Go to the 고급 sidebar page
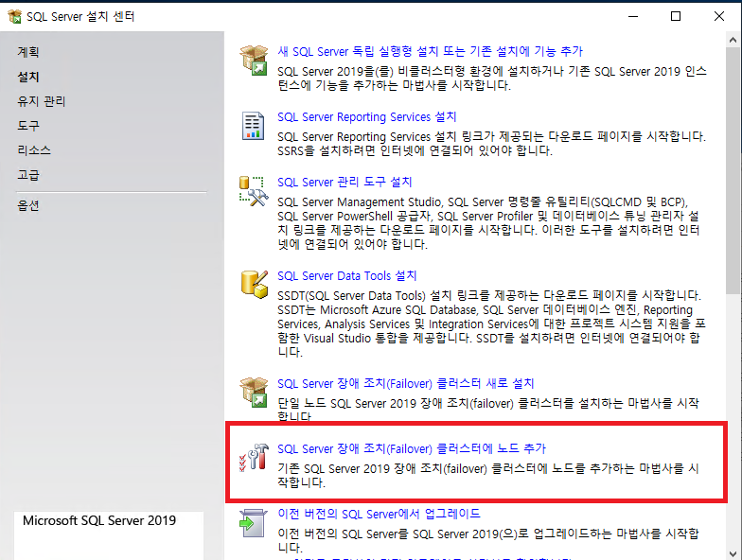Viewport: 742px width, 560px height. [28, 175]
